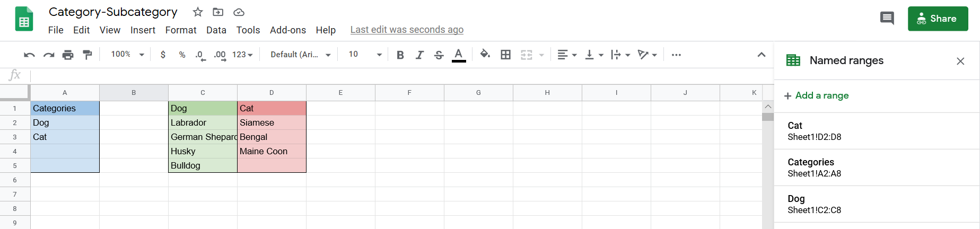
Task: Open the zoom 100% dropdown
Action: [x=127, y=55]
